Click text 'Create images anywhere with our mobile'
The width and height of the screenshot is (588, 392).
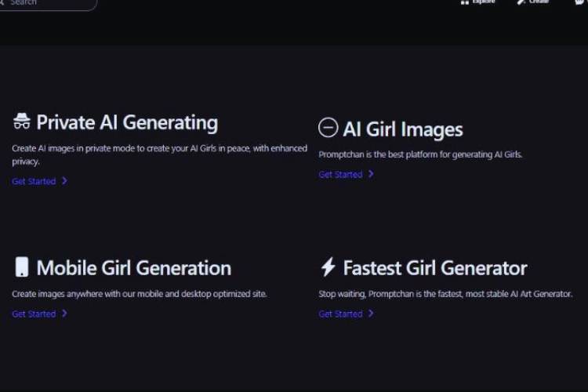140,294
